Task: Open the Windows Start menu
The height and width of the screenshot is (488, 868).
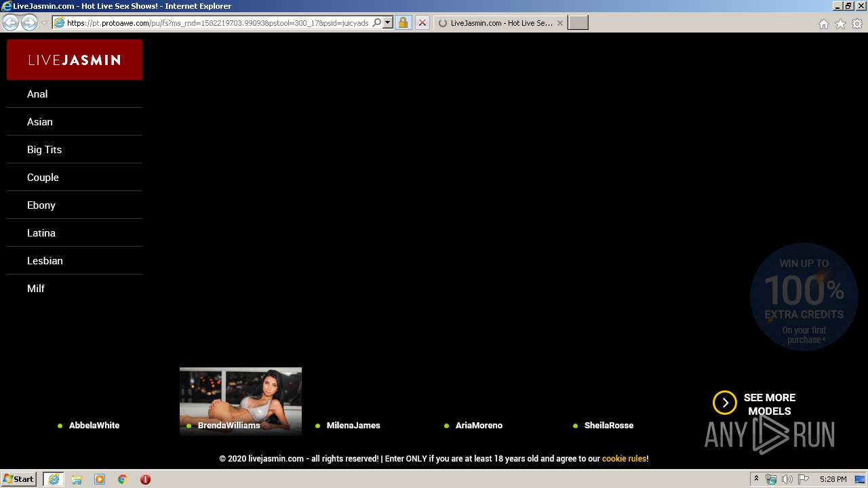Action: tap(19, 479)
